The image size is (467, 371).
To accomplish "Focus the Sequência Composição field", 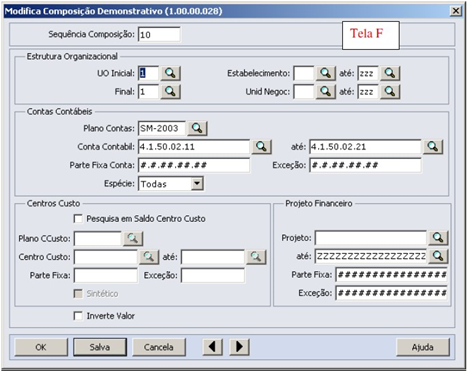I will (x=159, y=35).
